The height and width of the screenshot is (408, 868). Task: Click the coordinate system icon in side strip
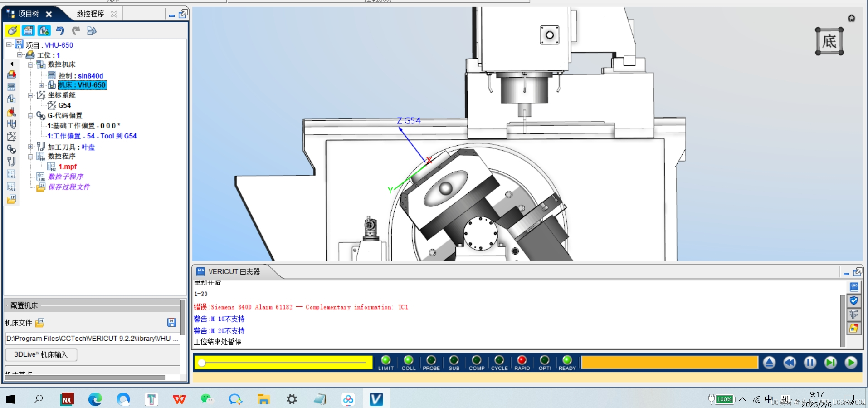(x=12, y=136)
